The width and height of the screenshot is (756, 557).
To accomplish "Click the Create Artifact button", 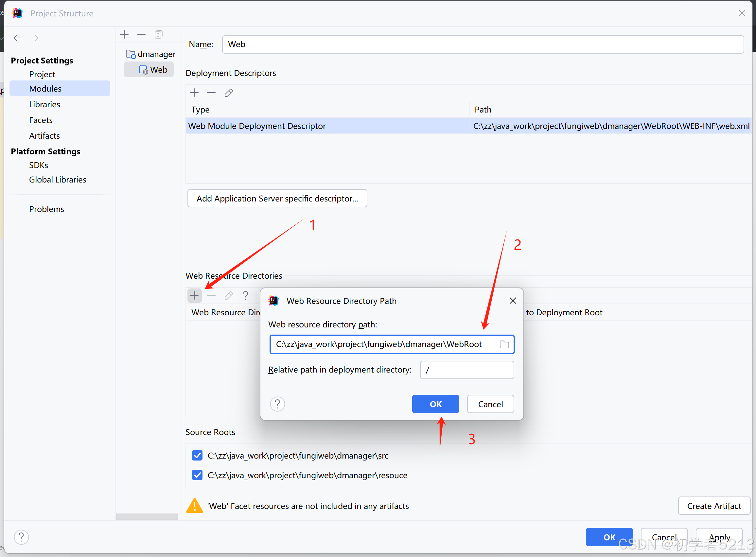I will tap(714, 506).
